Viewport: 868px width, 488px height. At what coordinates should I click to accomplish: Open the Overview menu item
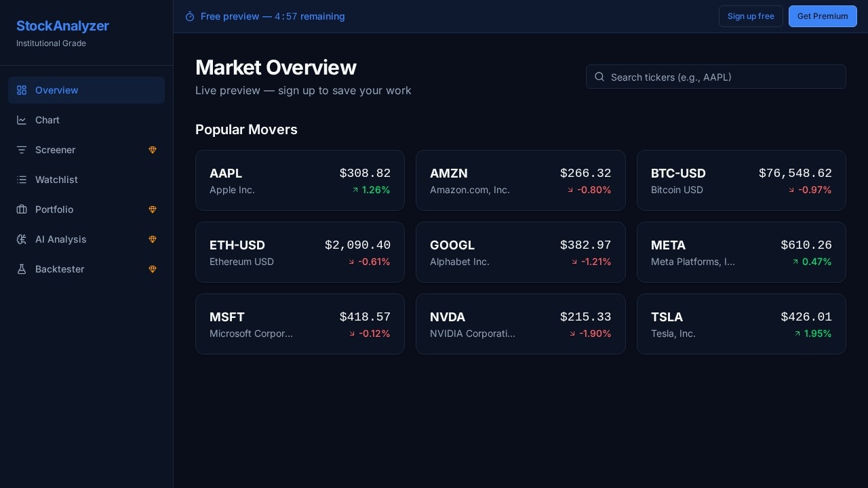point(86,90)
